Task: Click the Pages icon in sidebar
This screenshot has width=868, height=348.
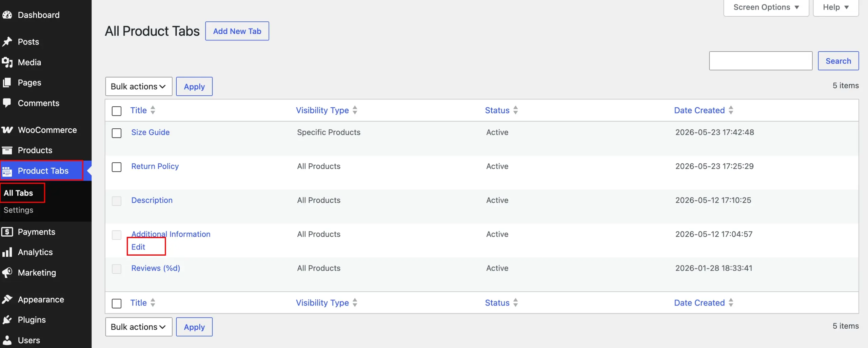Action: pos(7,83)
